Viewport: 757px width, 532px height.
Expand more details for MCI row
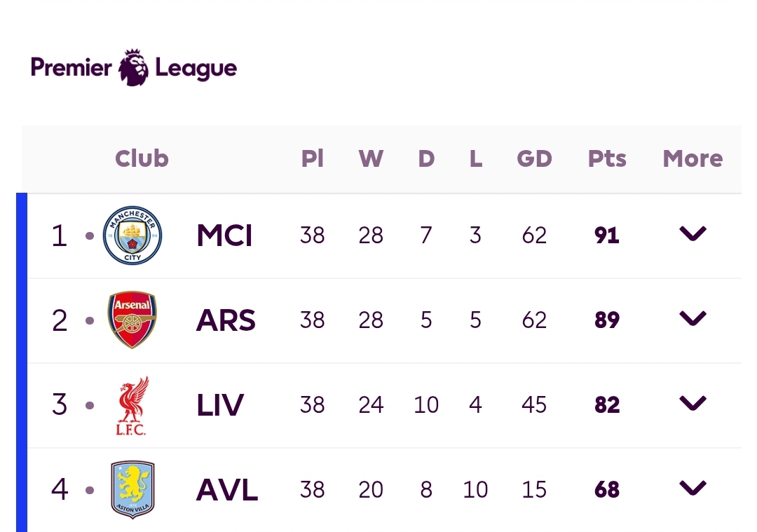(693, 233)
